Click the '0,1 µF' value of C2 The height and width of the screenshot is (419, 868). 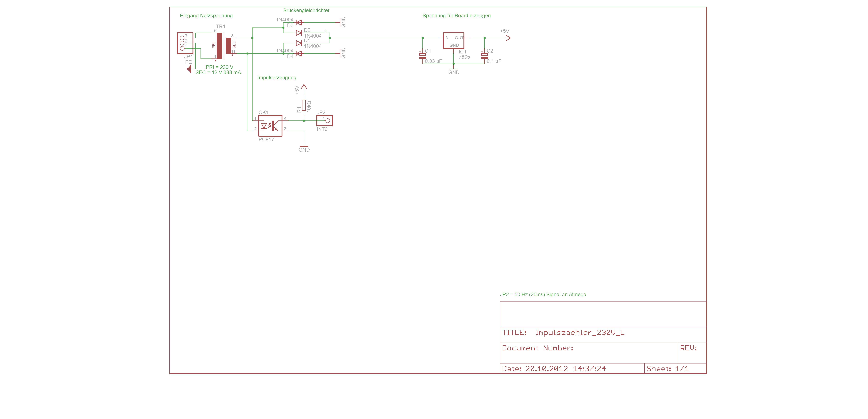point(494,61)
